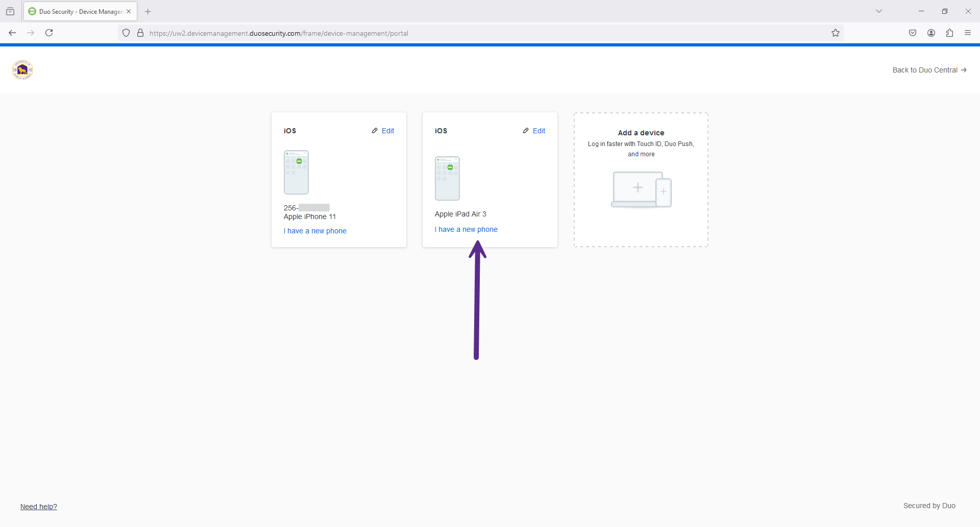
Task: Open the extensions puzzle icon
Action: pyautogui.click(x=949, y=33)
